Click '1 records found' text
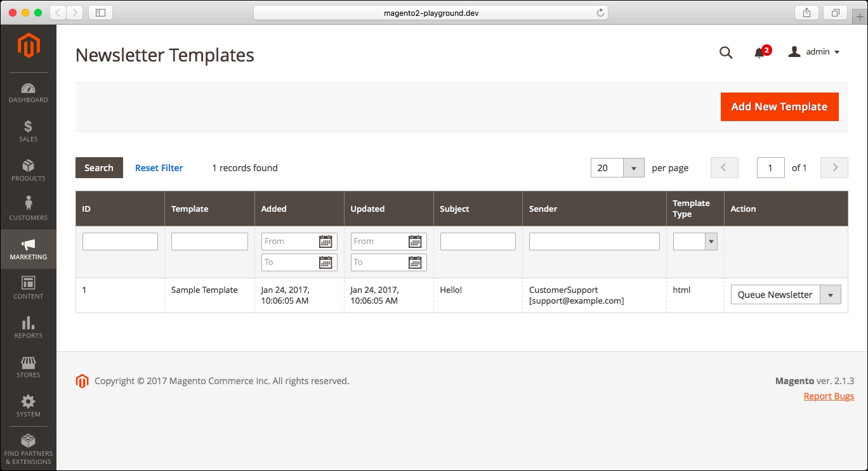The image size is (868, 471). tap(245, 168)
